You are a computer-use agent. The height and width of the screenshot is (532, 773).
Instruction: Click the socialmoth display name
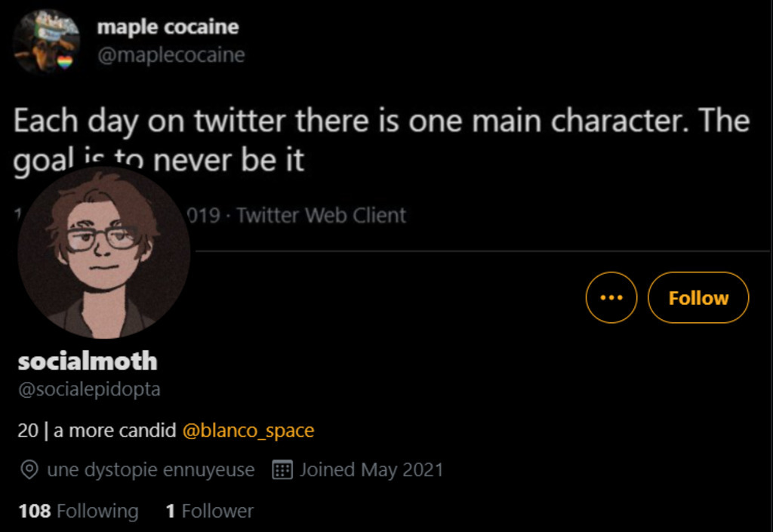pyautogui.click(x=88, y=361)
